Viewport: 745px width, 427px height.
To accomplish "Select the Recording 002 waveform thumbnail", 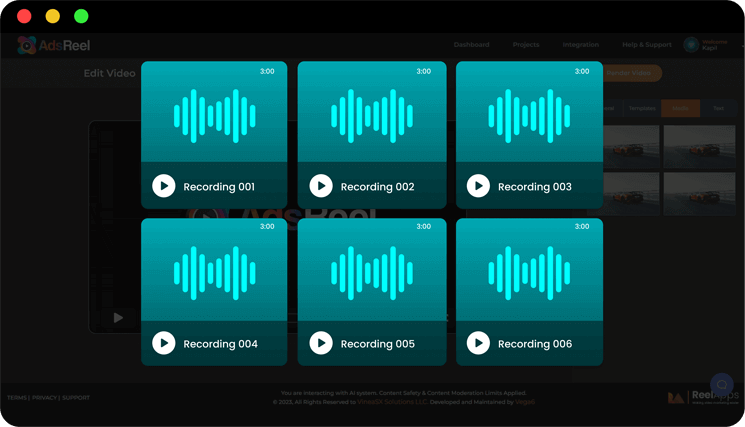I will point(372,114).
